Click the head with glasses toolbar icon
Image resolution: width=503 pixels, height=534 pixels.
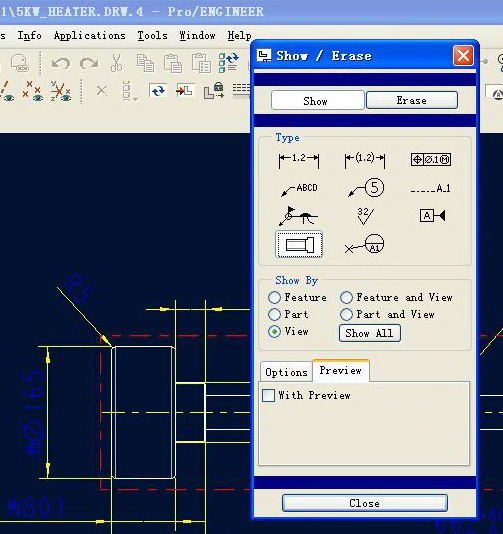click(x=19, y=63)
